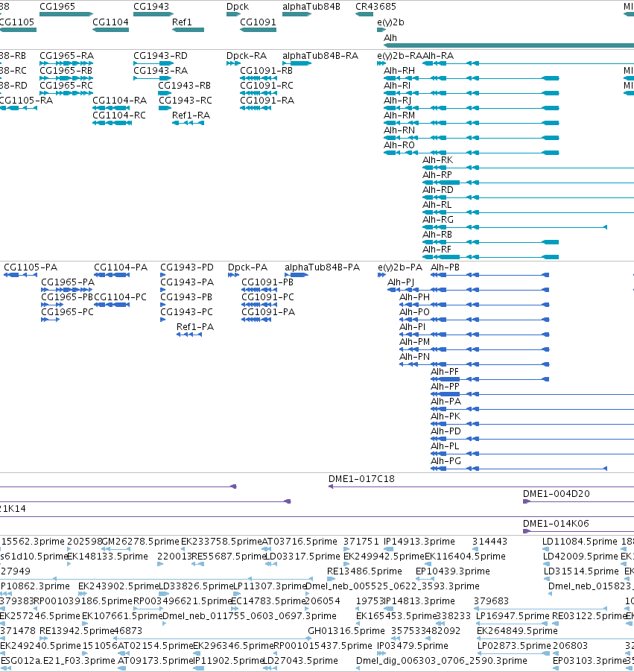Select the Alh-RJ transcript label
The width and height of the screenshot is (634, 672).
397,101
